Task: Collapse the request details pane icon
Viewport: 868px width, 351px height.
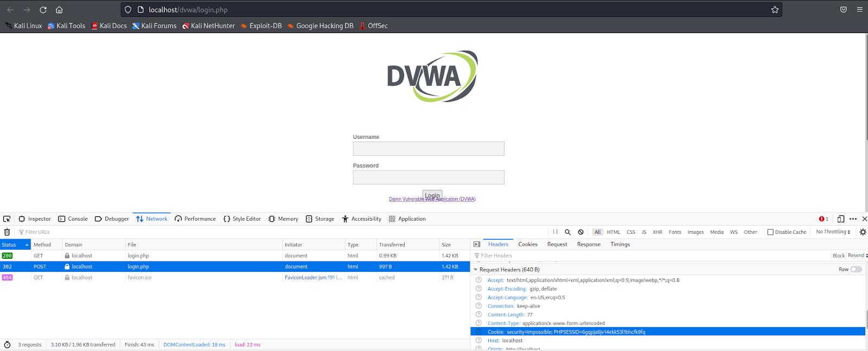Action: pyautogui.click(x=477, y=245)
